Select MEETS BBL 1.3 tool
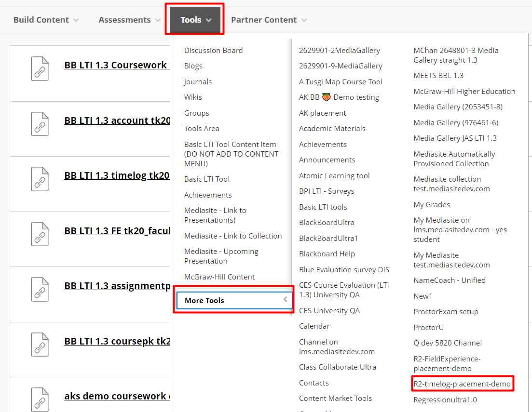532x412 pixels. [438, 76]
